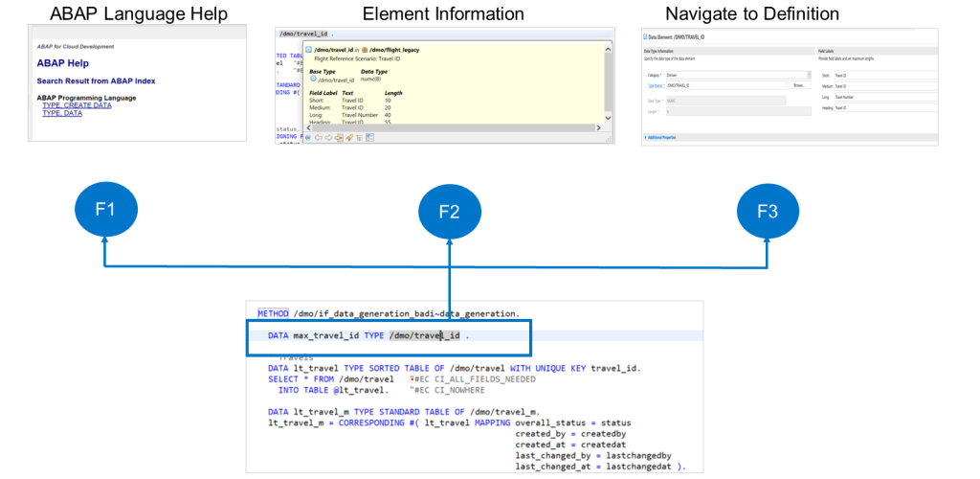Click the @ icon in the element info toolbar
Image resolution: width=980 pixels, height=479 pixels.
tap(307, 138)
